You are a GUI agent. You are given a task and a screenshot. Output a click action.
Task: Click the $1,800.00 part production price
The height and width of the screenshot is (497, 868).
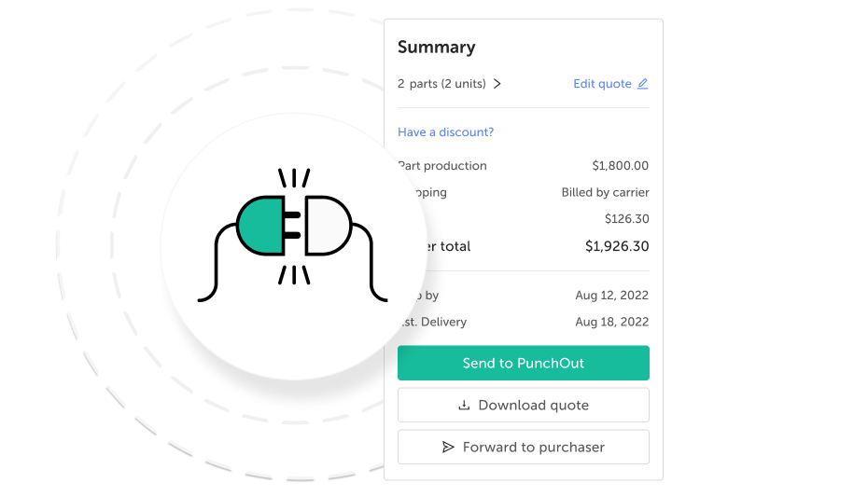point(620,166)
